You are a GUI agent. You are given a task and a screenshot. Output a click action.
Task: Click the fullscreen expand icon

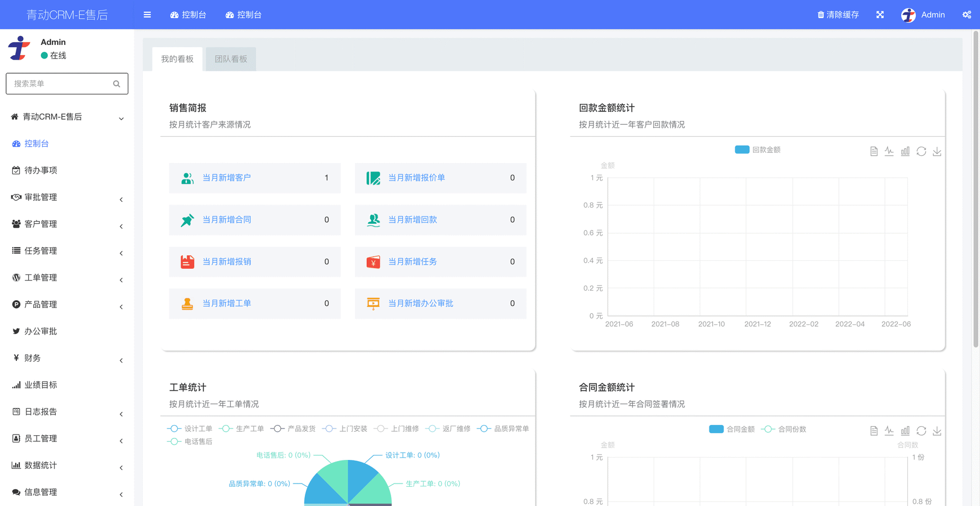[880, 15]
